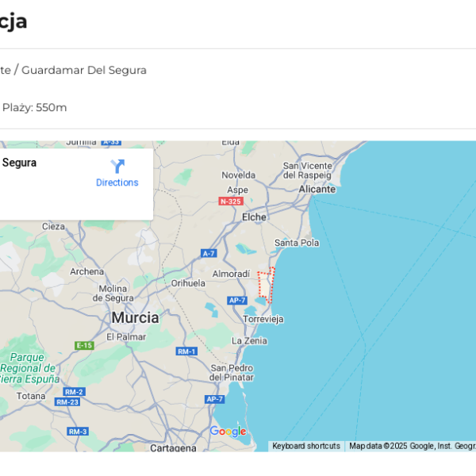Screen dimensions: 476x476
Task: Click the A-7 road shield
Action: pyautogui.click(x=209, y=254)
